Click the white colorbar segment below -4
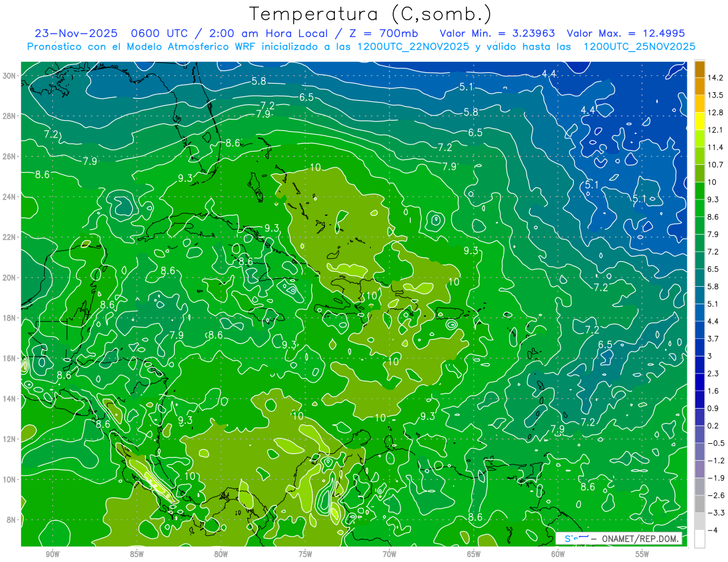The width and height of the screenshot is (728, 562). (700, 539)
